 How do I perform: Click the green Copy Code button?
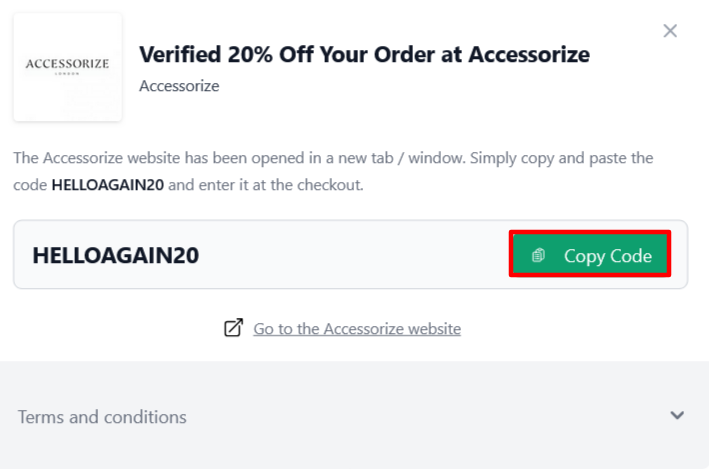click(589, 255)
